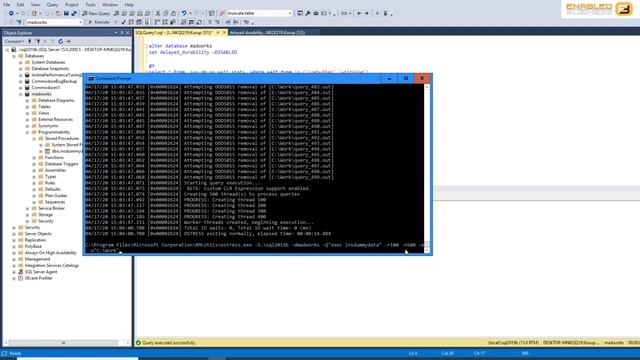This screenshot has width=640, height=360.
Task: Click the sql2019b server node icon
Action: pos(14,49)
